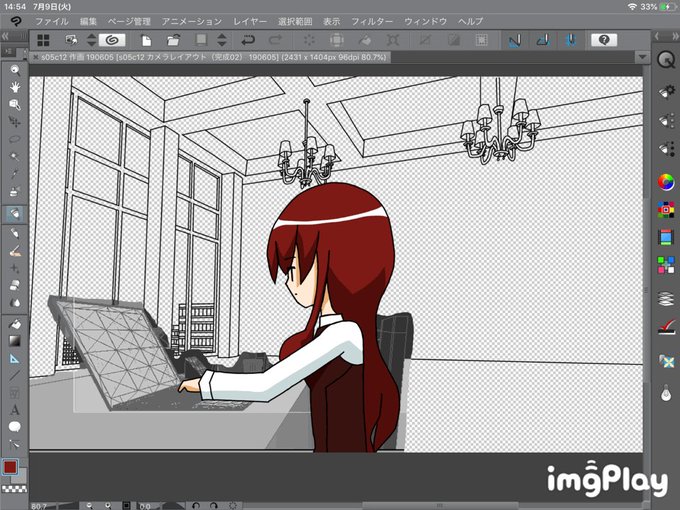680x510 pixels.
Task: Select the currently highlighted Pen tool
Action: [15, 214]
